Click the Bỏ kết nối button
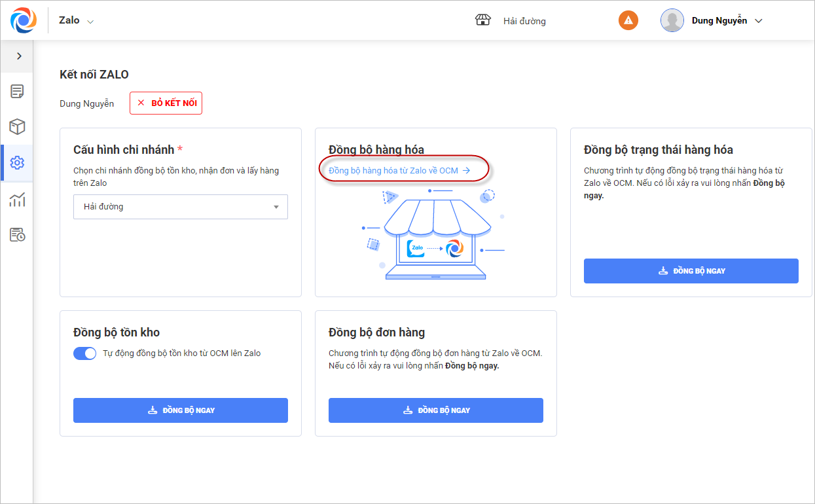815x504 pixels. point(166,103)
